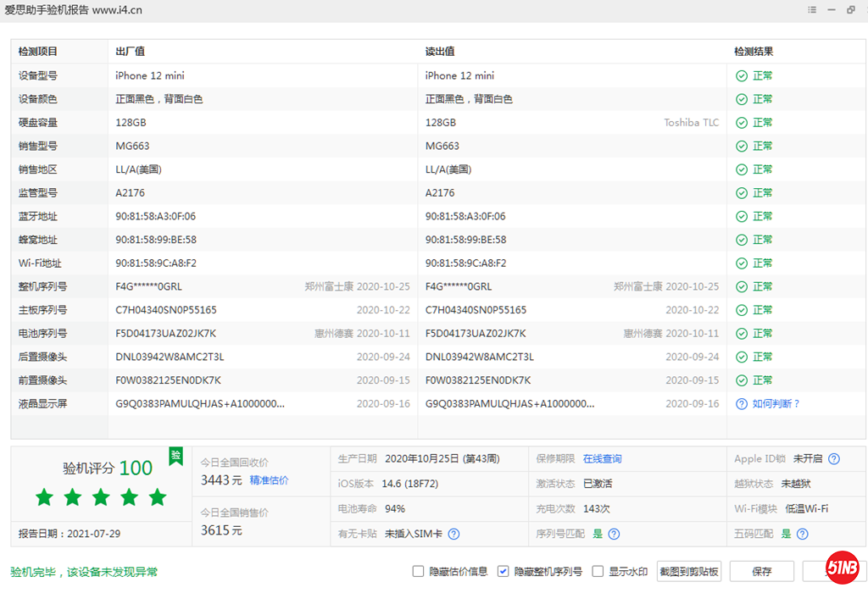Click 截图到剪贴板 button
The height and width of the screenshot is (593, 868).
(689, 572)
